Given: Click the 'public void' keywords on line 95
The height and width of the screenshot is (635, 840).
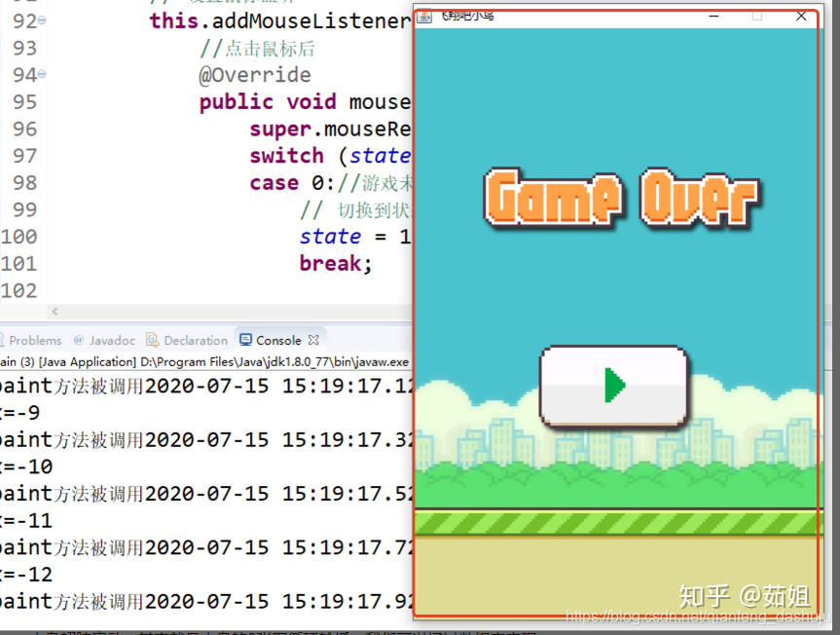Looking at the screenshot, I should pos(268,102).
